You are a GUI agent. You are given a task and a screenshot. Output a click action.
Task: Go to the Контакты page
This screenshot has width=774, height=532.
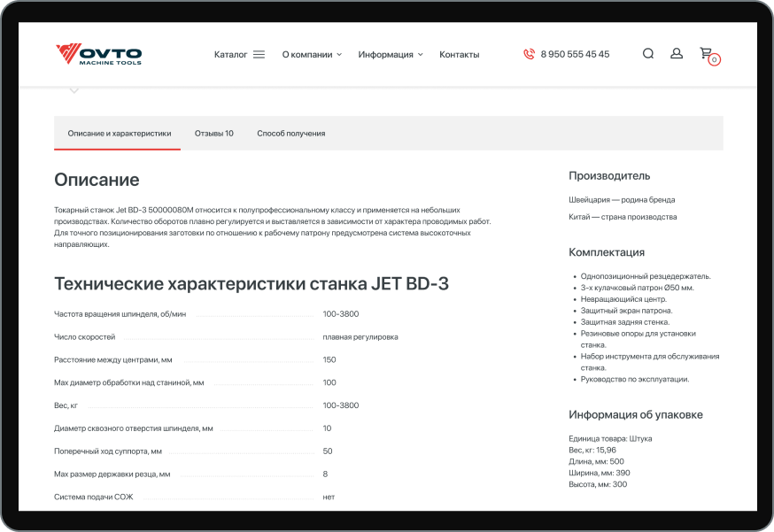pos(459,55)
